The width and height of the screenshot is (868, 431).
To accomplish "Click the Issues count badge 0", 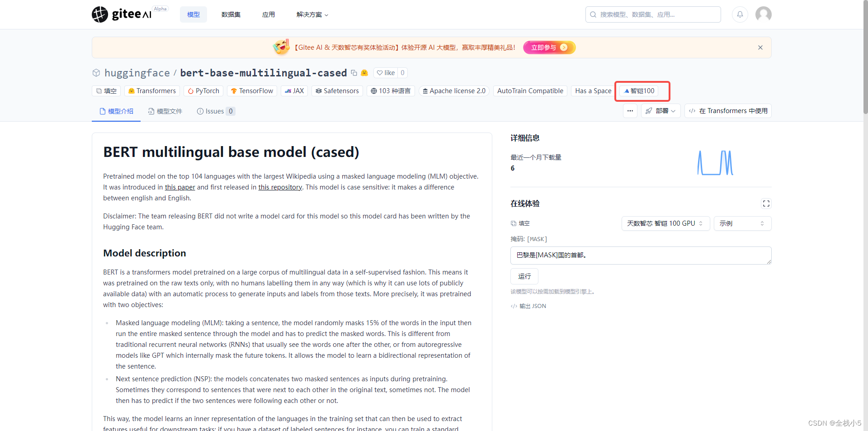I will click(x=231, y=111).
